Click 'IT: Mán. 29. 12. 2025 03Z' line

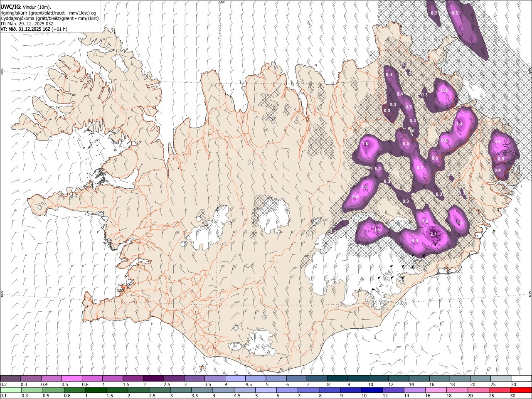click(27, 24)
